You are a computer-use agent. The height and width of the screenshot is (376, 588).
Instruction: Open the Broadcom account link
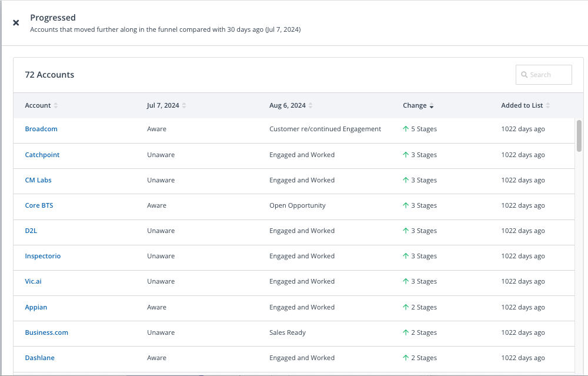pyautogui.click(x=41, y=129)
